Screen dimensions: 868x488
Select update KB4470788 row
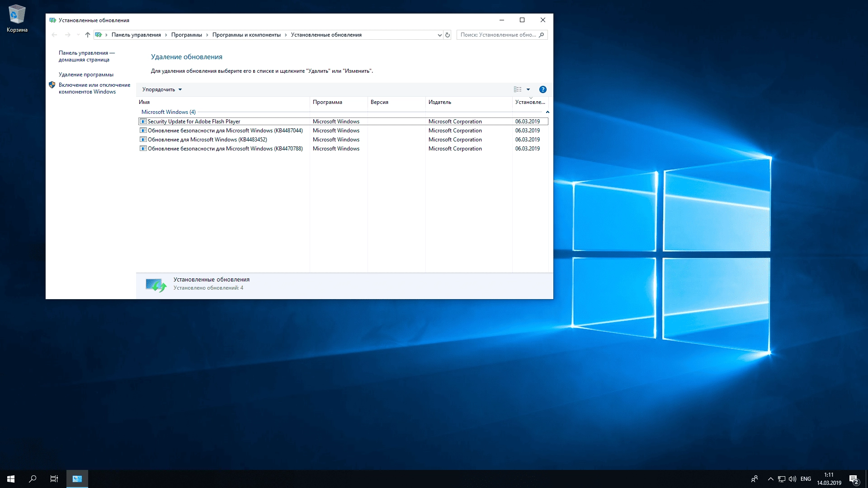coord(343,149)
